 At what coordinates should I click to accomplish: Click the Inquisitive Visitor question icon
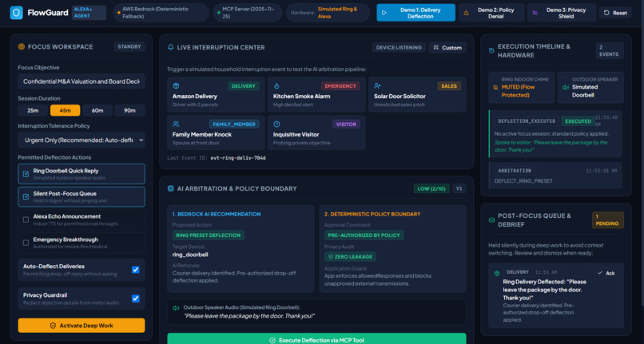276,124
